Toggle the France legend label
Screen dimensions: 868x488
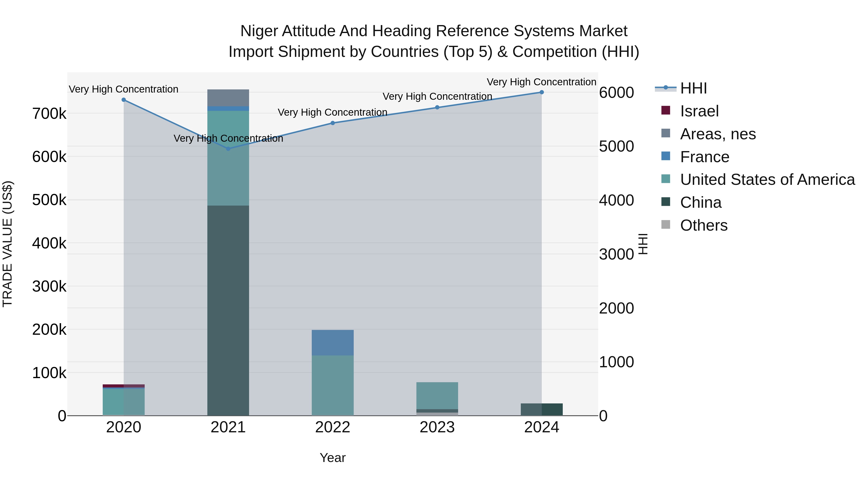pos(705,157)
